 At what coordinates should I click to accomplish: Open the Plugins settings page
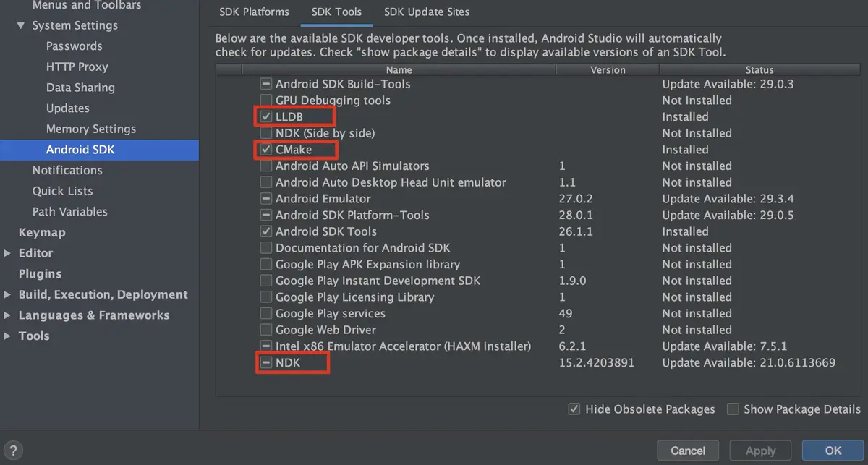(x=40, y=273)
